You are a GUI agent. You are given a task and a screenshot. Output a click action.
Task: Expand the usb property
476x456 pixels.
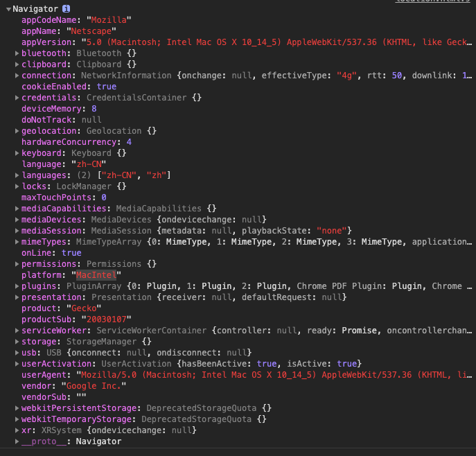click(17, 353)
